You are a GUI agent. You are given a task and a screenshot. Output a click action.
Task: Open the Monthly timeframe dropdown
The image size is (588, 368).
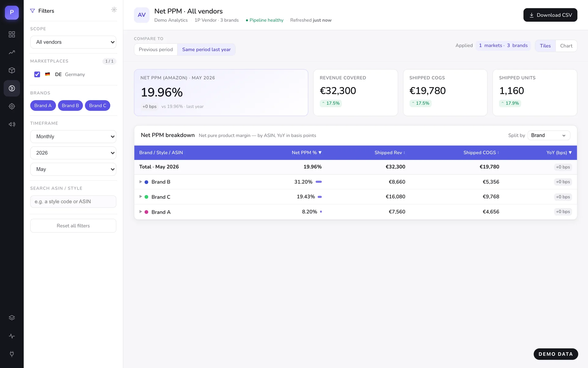(73, 136)
